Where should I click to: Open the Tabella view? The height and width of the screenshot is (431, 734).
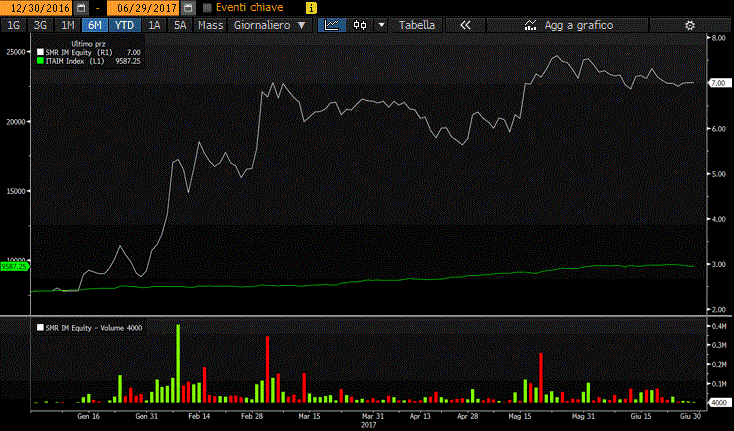(417, 24)
